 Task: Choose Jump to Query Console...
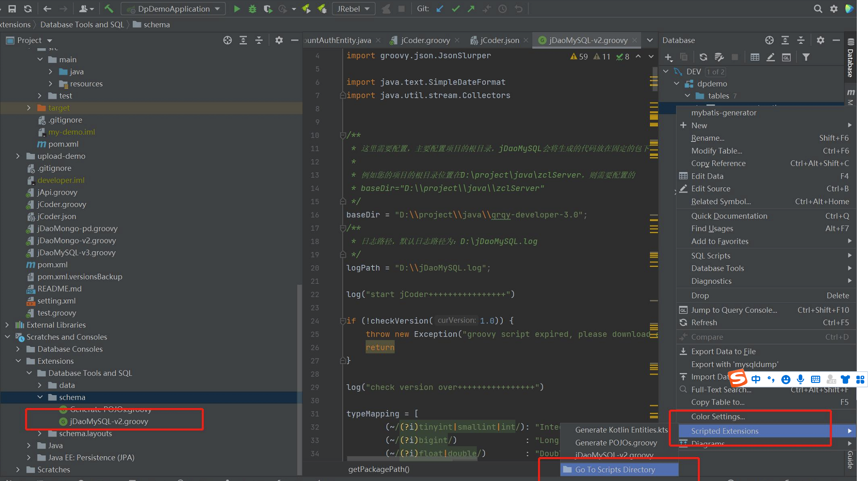766,310
